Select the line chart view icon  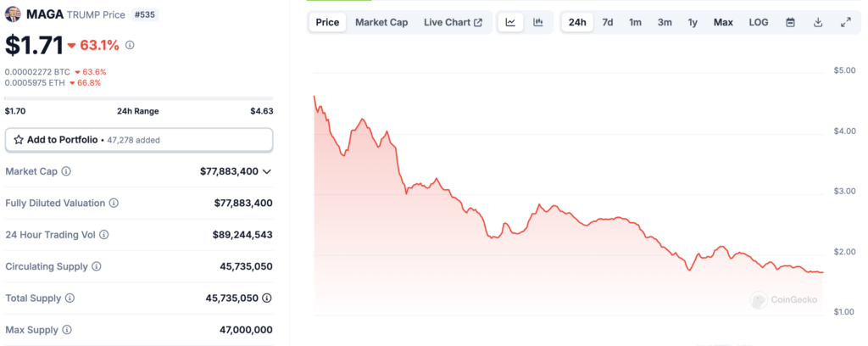click(510, 23)
